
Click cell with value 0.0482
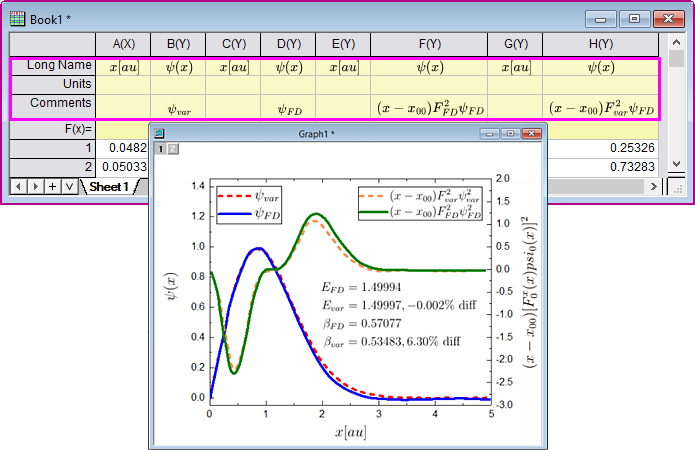(123, 148)
